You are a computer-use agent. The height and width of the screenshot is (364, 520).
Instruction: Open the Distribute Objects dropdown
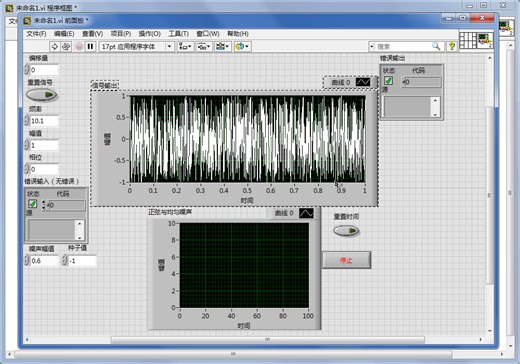pyautogui.click(x=203, y=46)
